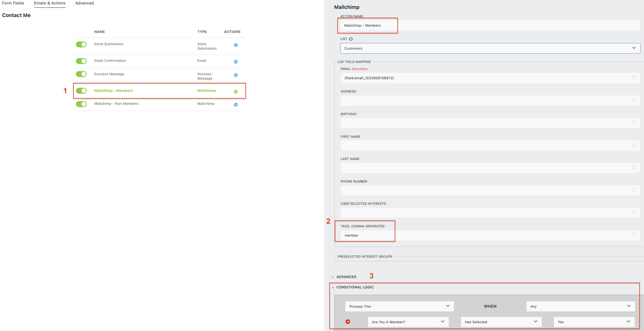This screenshot has height=331, width=644.
Task: Disable the Mailchimp - Non Members action
Action: tap(81, 104)
